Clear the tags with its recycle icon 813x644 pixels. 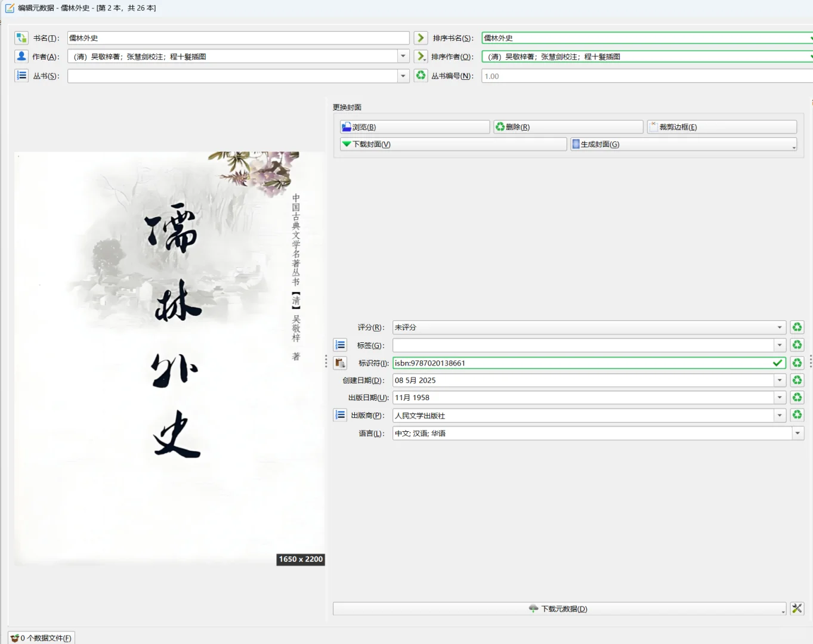(797, 345)
